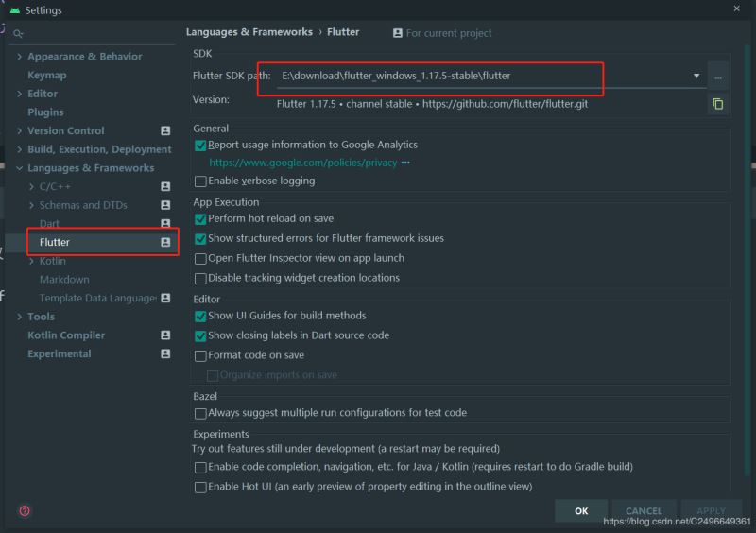Open the Markdown settings page
Image resolution: width=756 pixels, height=533 pixels.
coord(64,280)
